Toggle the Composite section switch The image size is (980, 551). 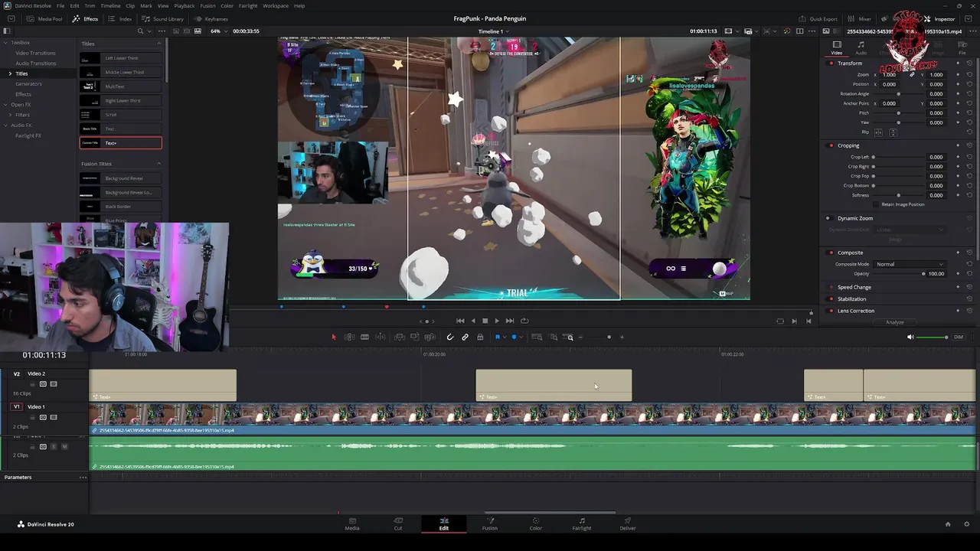click(831, 253)
